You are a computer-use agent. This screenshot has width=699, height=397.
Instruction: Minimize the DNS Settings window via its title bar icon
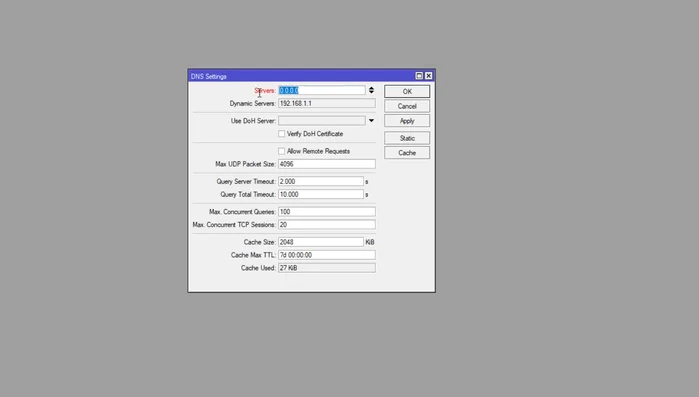(x=419, y=76)
